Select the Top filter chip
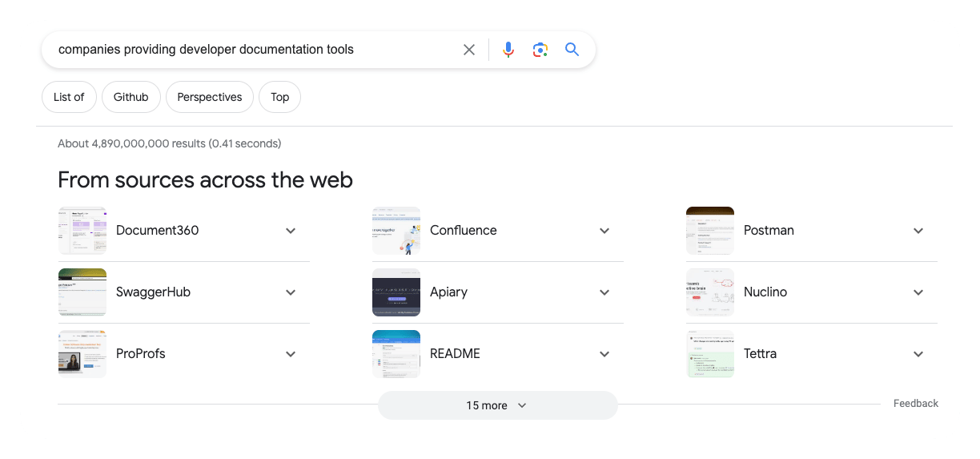 click(x=280, y=97)
